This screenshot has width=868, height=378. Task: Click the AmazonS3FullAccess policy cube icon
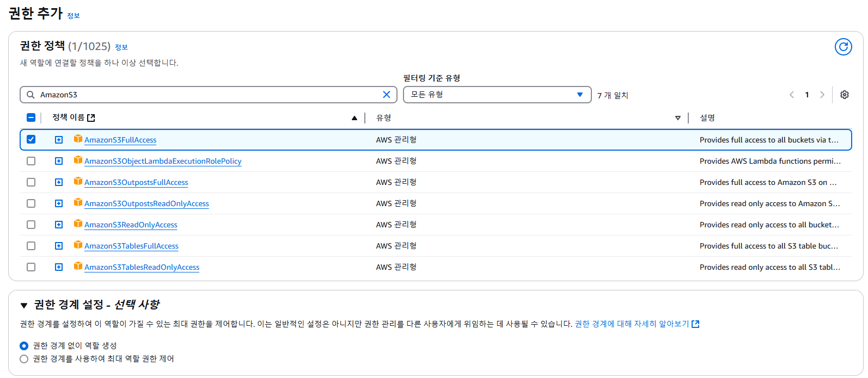pos(78,139)
